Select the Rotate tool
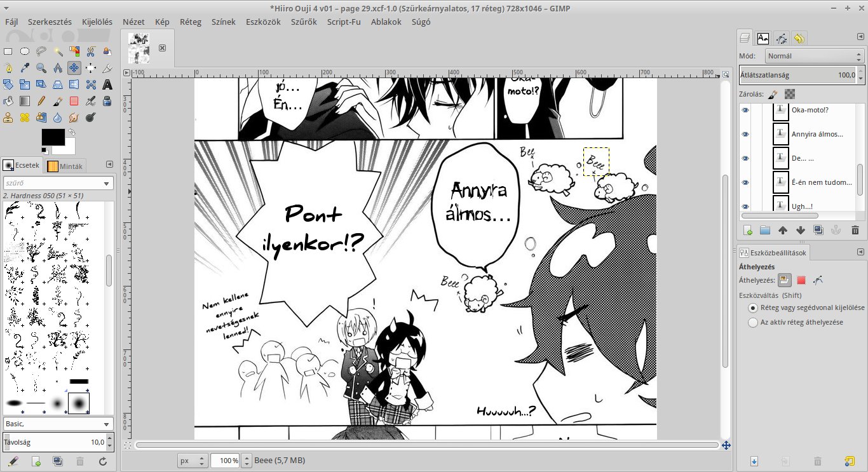 click(8, 84)
